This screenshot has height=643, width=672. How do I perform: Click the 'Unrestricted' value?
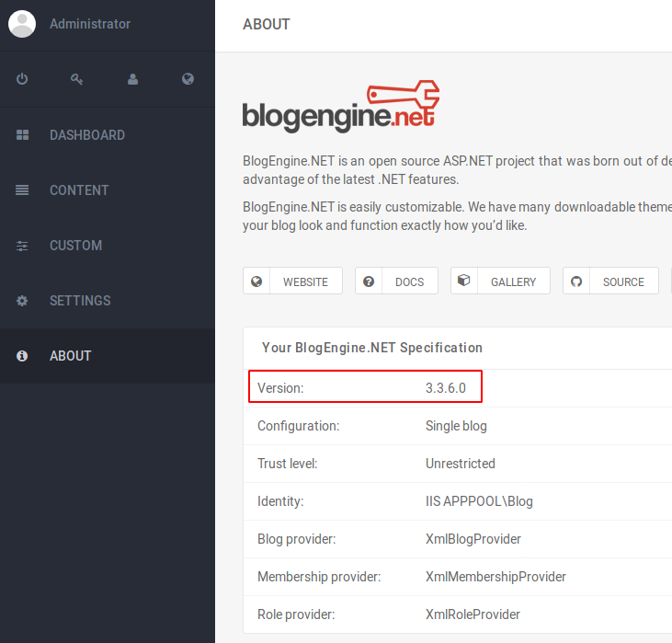coord(461,464)
